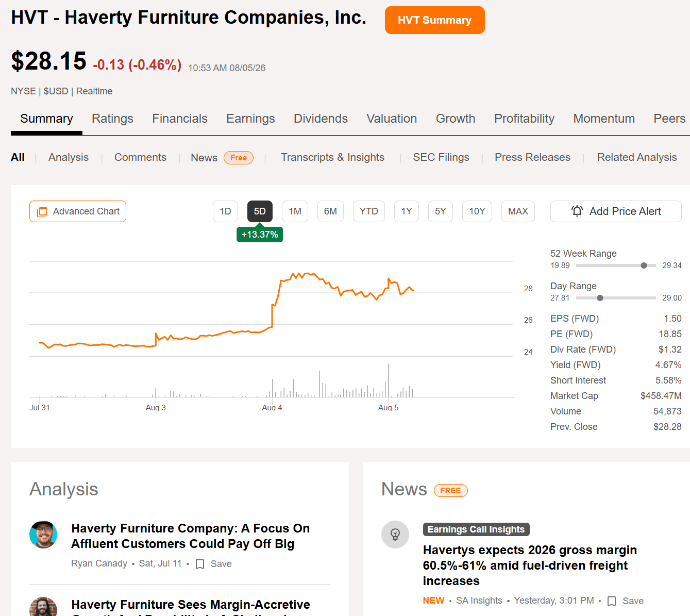
Task: Click the EPS (FWD) 1.50 value
Action: (x=672, y=319)
